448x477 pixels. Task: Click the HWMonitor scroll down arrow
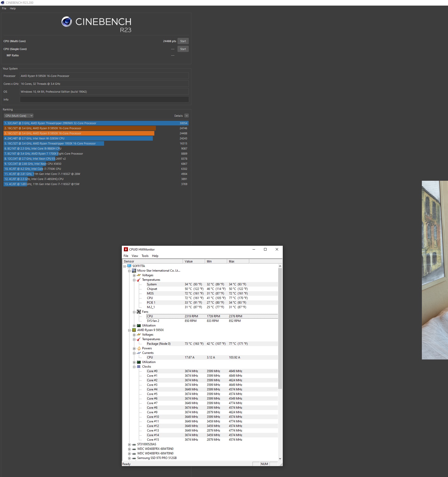pos(280,458)
